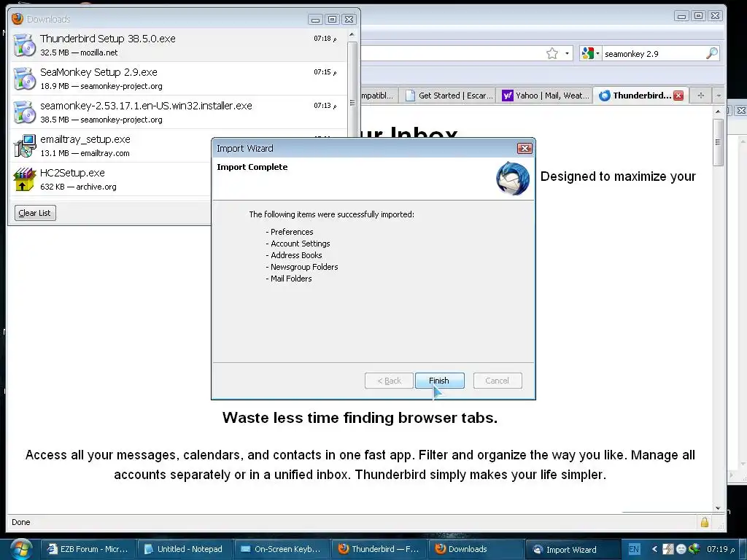Viewport: 747px width, 560px height.
Task: Select 'SeaMonkey Setup 2.9.exe' file name
Action: pos(98,72)
